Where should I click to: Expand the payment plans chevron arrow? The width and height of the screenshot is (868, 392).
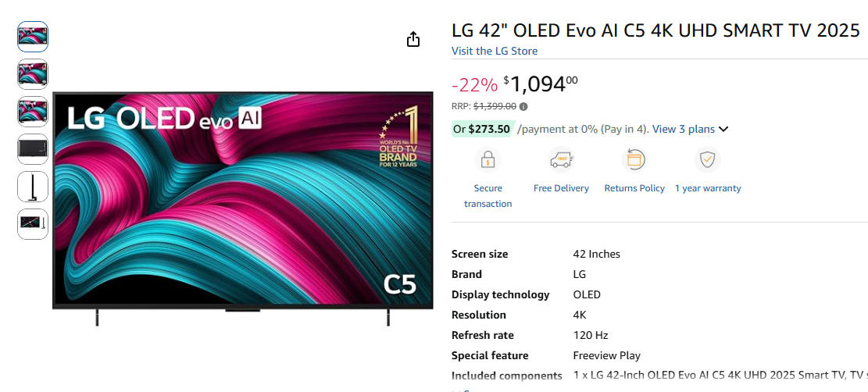723,130
